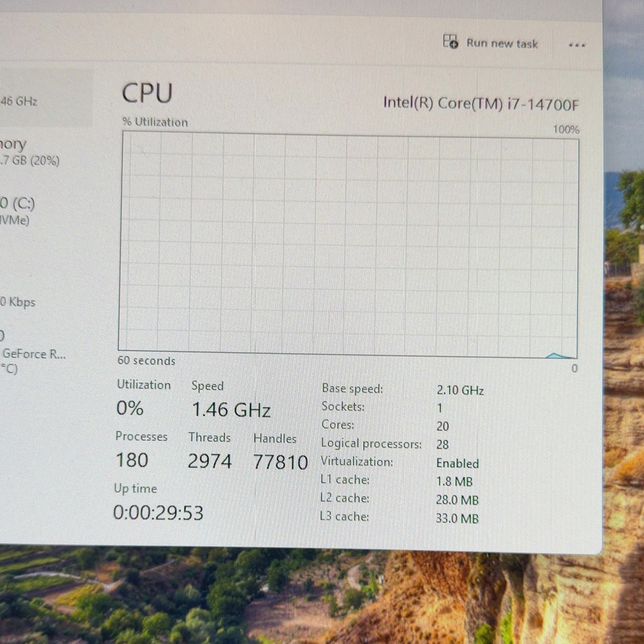Select the disk 0 (C:) performance item
The width and height of the screenshot is (644, 644).
click(x=18, y=211)
